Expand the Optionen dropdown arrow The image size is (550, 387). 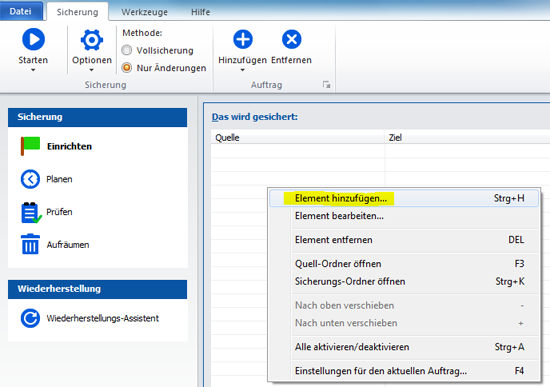[x=92, y=70]
